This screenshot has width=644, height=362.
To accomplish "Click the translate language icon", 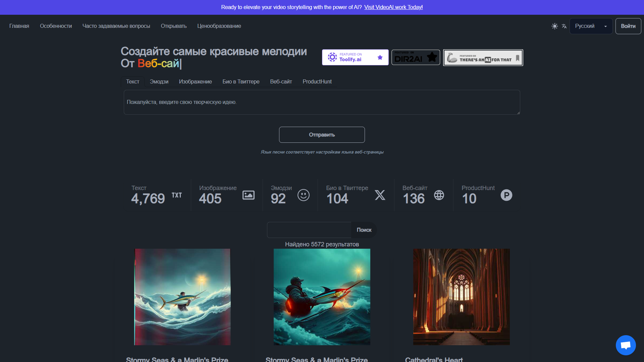I will tap(564, 26).
